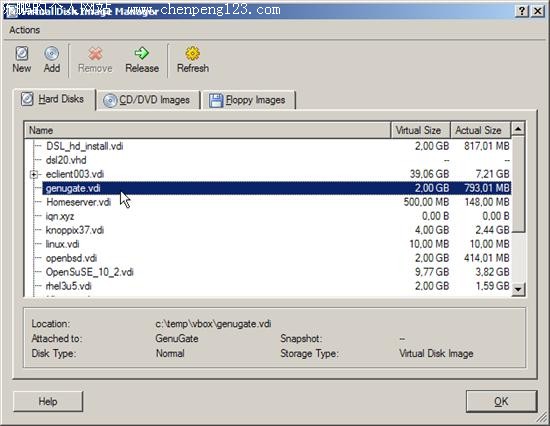Viewport: 550px width, 426px height.
Task: Switch to the CD/DVD Images tab
Action: 148,100
